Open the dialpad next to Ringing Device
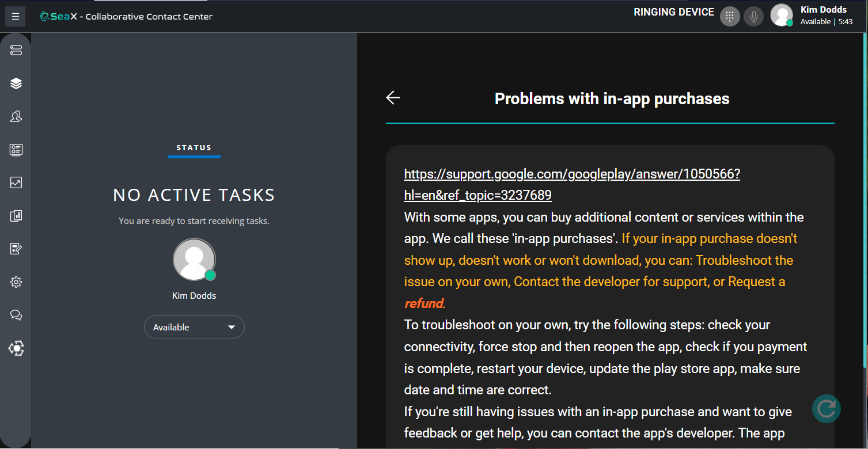This screenshot has width=868, height=449. click(730, 16)
